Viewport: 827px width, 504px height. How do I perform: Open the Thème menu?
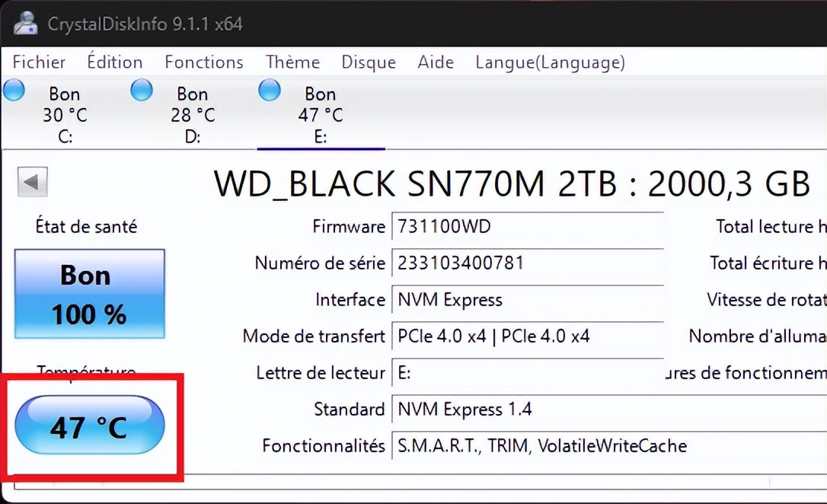click(292, 62)
